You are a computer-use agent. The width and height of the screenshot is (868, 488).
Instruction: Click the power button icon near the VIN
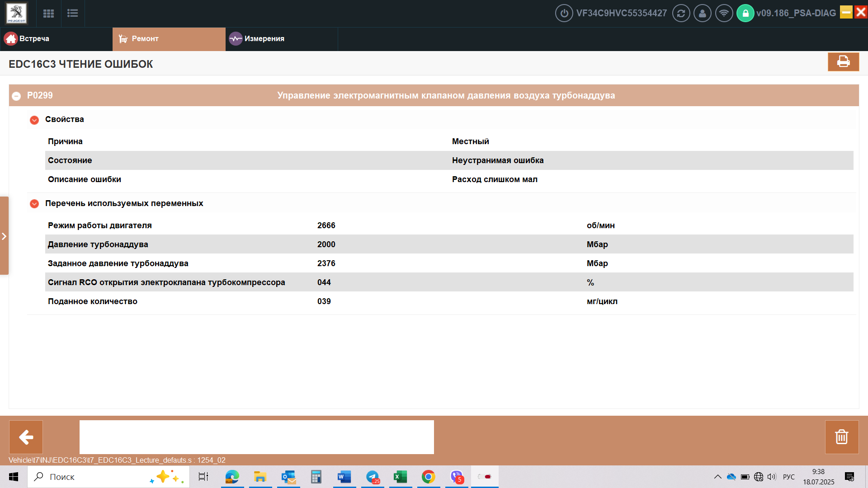[564, 13]
